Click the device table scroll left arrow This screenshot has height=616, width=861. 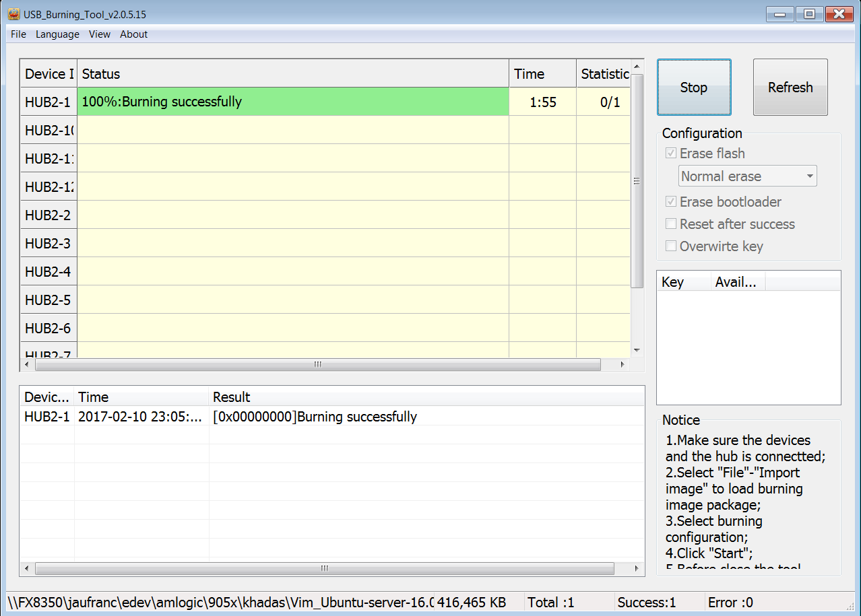(27, 364)
